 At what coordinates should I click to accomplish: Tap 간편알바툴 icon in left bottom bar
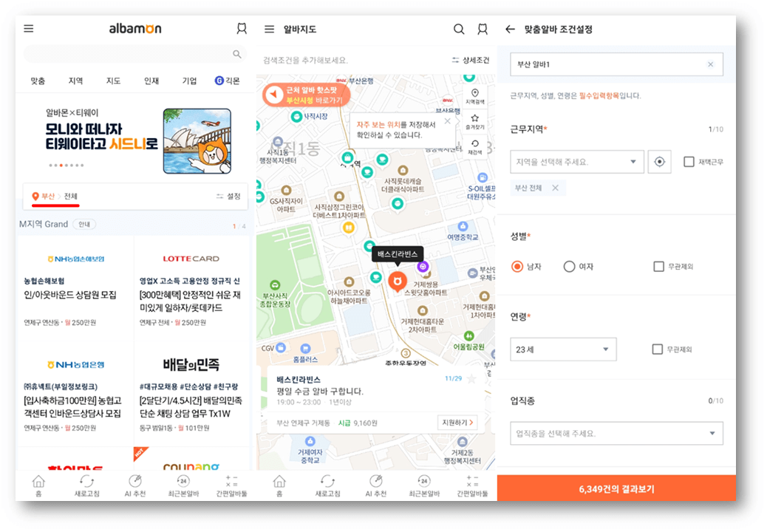point(231,485)
